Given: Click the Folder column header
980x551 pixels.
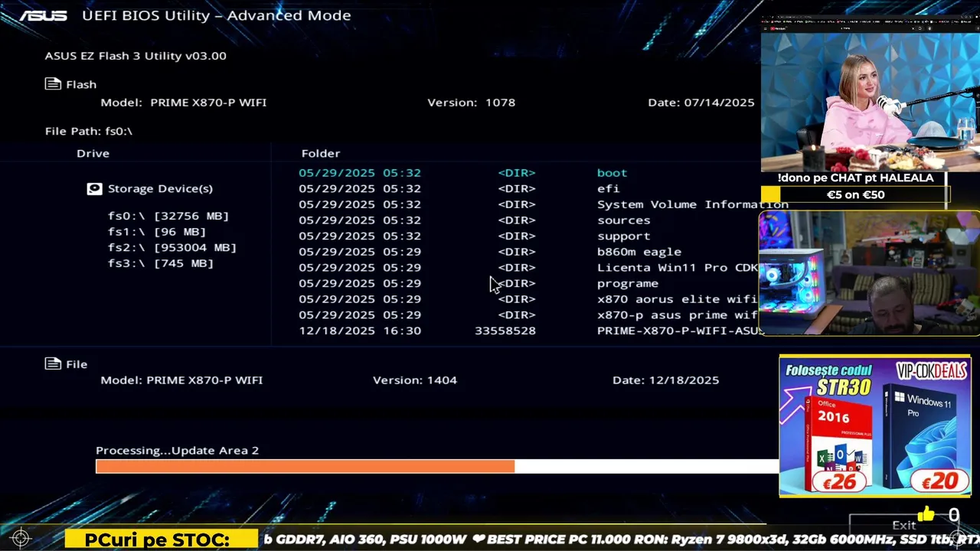Looking at the screenshot, I should tap(321, 153).
